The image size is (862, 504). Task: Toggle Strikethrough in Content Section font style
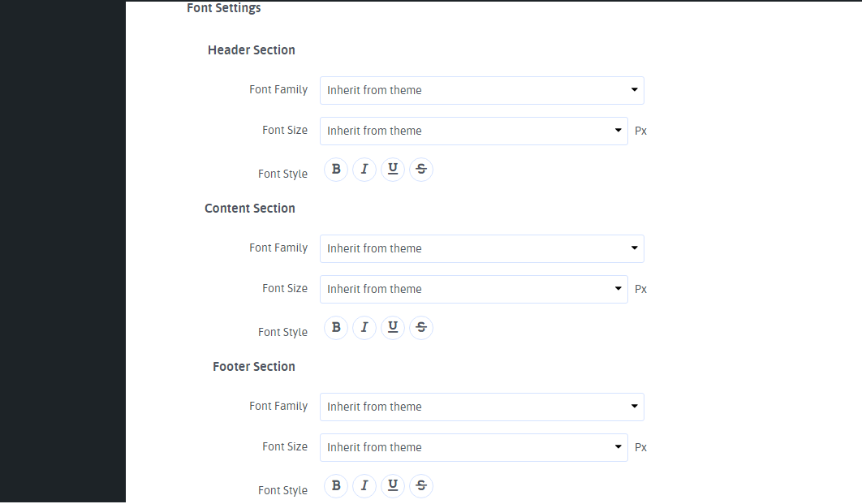coord(421,328)
